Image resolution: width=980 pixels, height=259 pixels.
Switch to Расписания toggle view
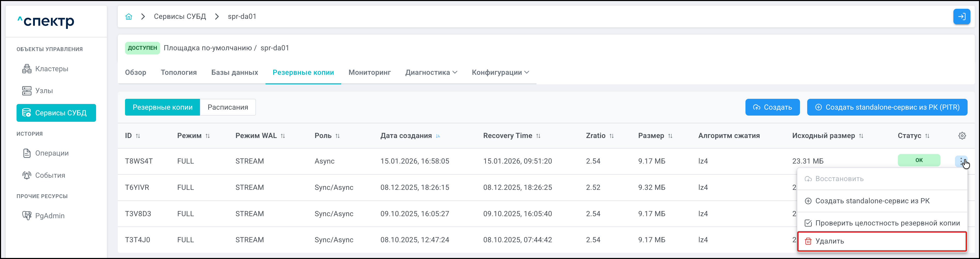(228, 108)
